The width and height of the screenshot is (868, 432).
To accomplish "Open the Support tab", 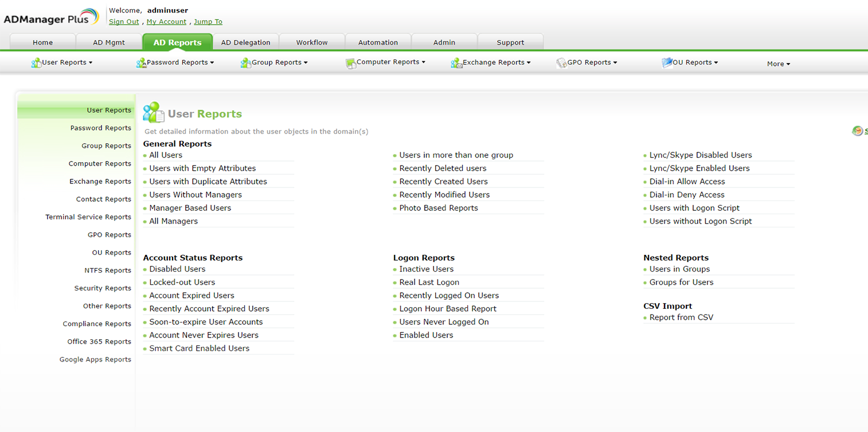I will 510,42.
